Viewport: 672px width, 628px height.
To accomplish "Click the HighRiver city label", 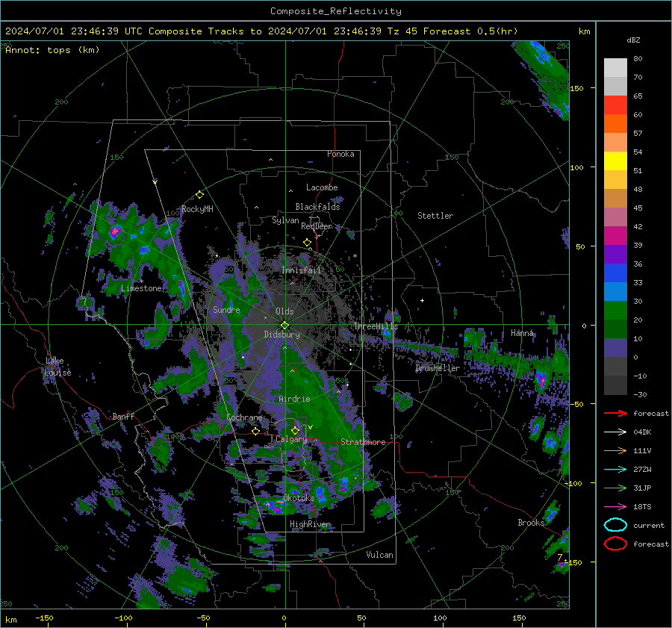I will [310, 524].
